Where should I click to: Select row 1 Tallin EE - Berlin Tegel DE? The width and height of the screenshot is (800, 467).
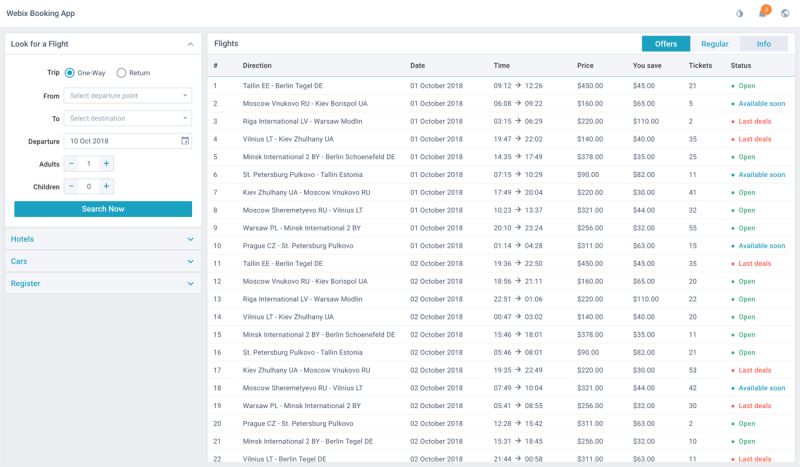pyautogui.click(x=501, y=86)
